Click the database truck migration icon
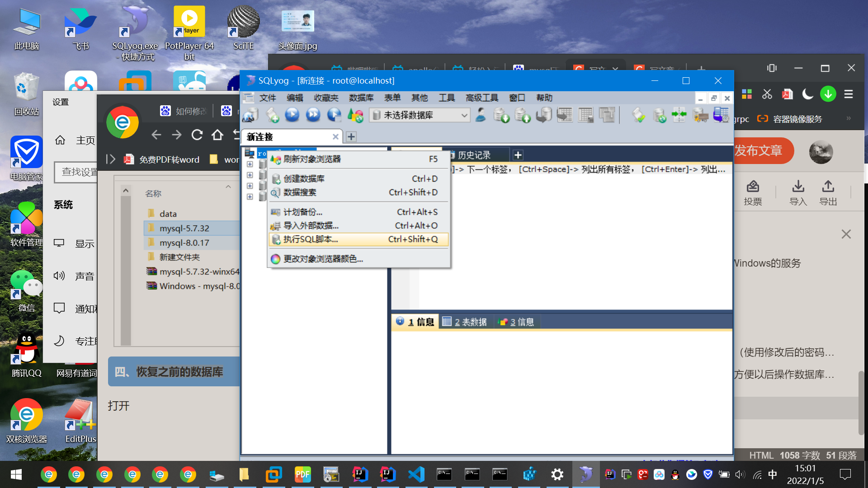 coord(700,115)
